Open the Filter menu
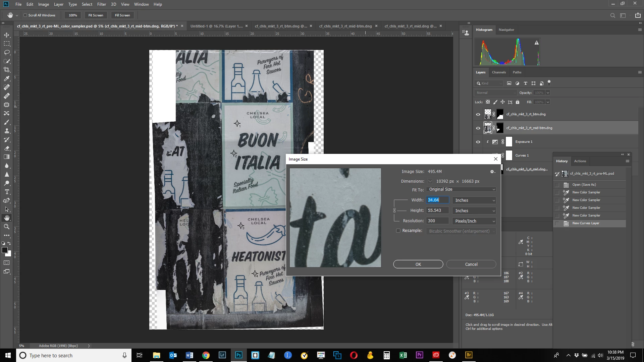 [x=101, y=4]
